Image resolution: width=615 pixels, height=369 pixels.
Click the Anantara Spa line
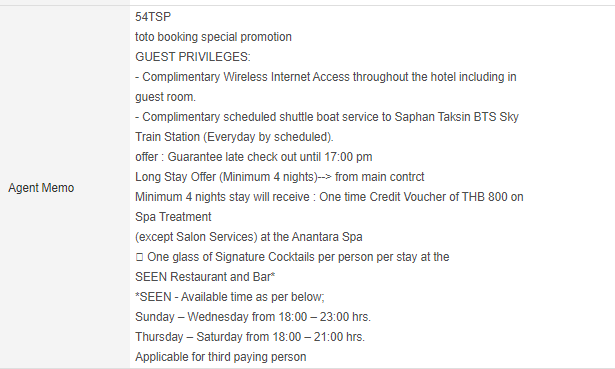coord(249,237)
